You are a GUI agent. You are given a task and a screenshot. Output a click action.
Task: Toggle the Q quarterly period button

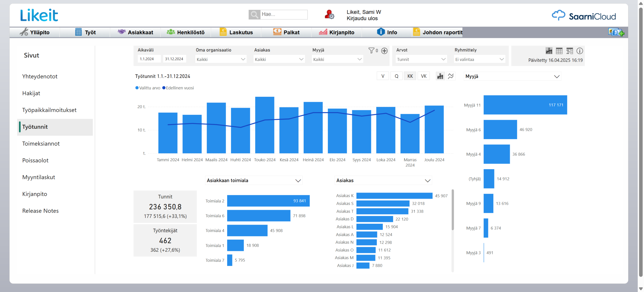click(396, 76)
